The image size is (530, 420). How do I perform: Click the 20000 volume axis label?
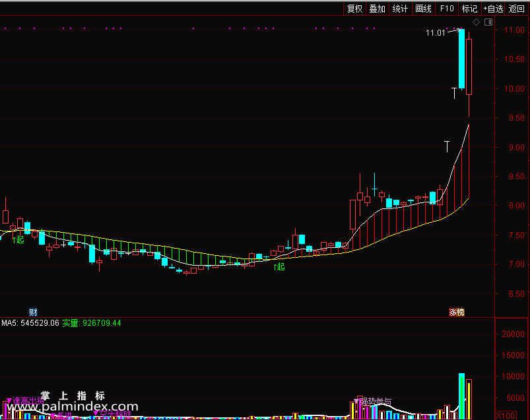(x=513, y=334)
